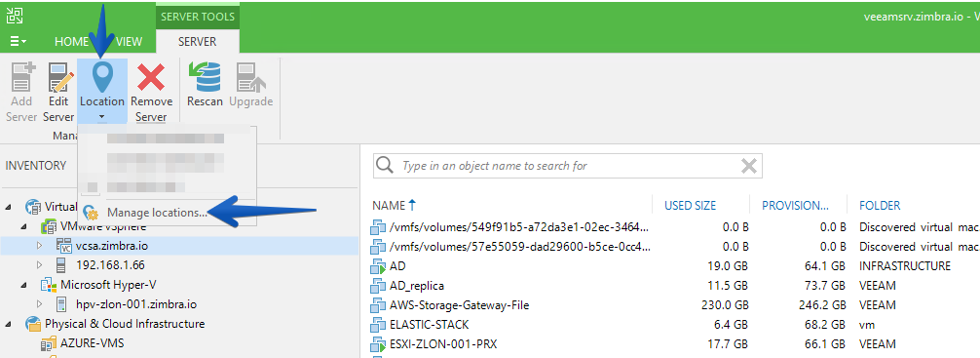Click the vm folder cell for ELASTIC-STACK
This screenshot has width=980, height=358.
[867, 325]
